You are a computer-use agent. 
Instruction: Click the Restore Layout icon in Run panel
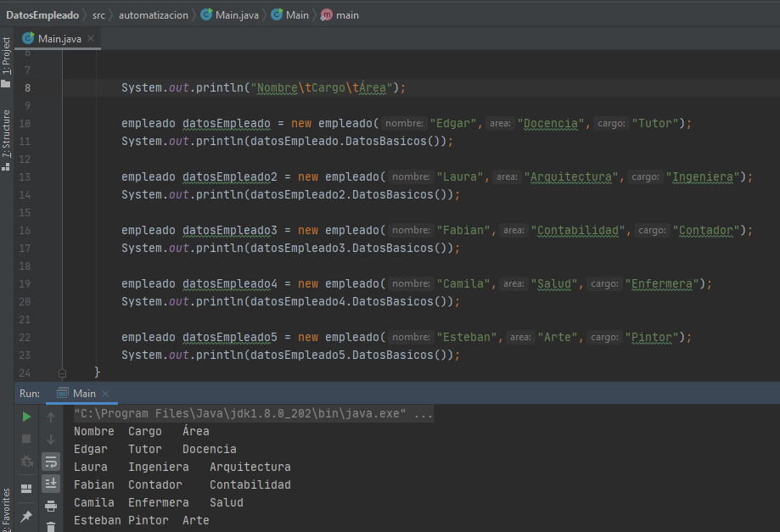[x=26, y=488]
